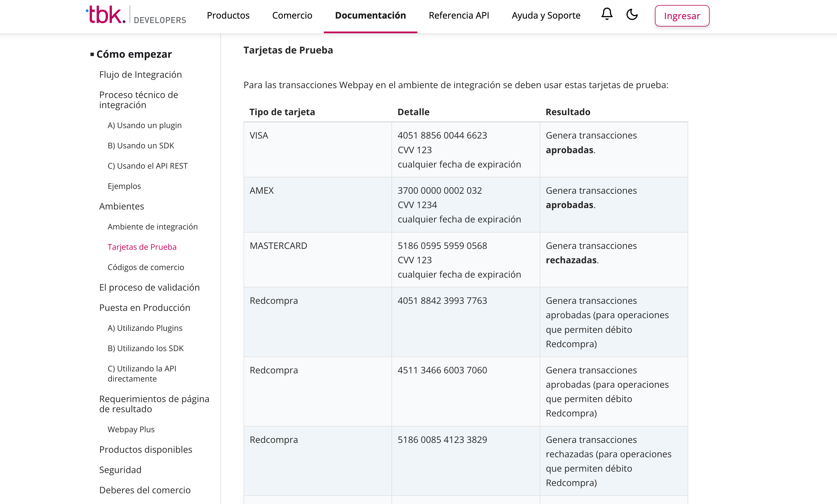Click Redcompra number 4051 8842 3993 7763
This screenshot has width=837, height=504.
click(442, 301)
